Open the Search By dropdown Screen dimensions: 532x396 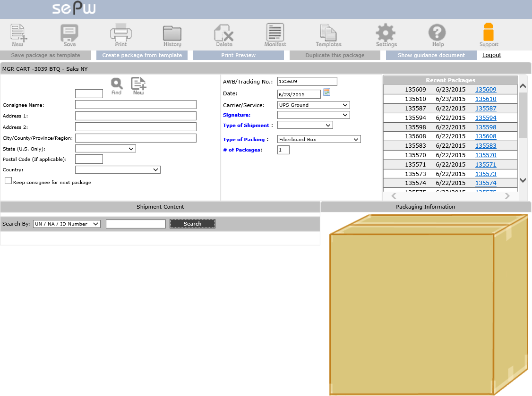coord(67,224)
